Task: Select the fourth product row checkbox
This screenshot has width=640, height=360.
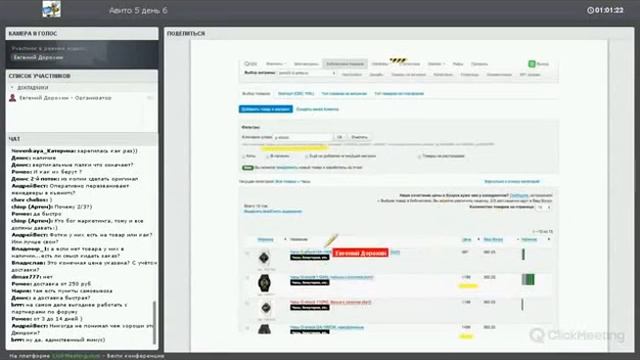Action: coord(247,328)
